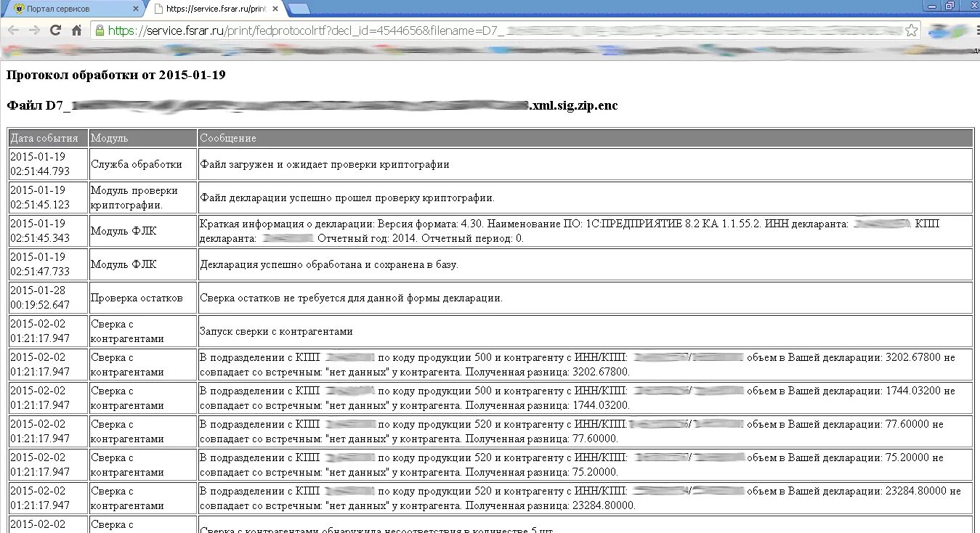Restore down the browser window
Viewport: 980px width, 533px height.
point(949,5)
